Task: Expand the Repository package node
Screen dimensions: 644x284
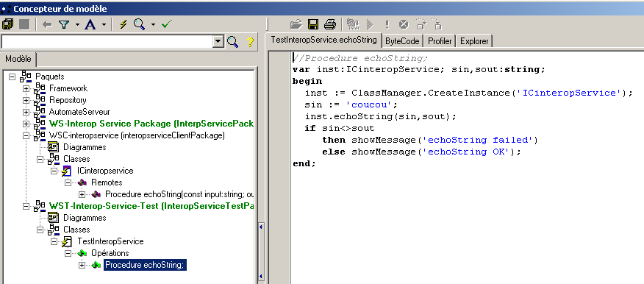Action: coord(26,100)
